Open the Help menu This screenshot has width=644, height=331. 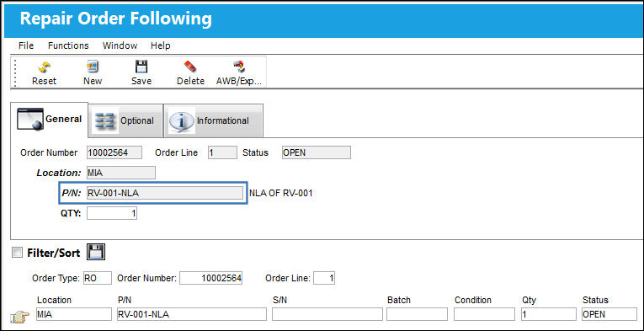160,45
